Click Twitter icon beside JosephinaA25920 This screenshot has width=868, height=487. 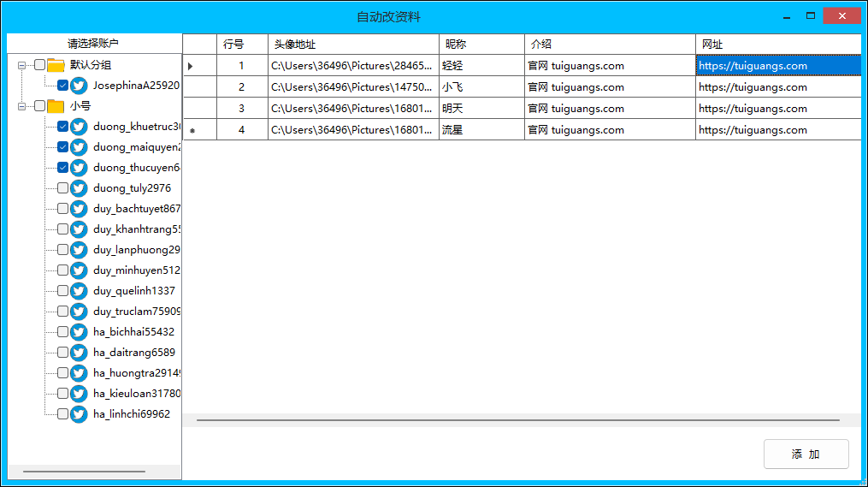point(79,86)
